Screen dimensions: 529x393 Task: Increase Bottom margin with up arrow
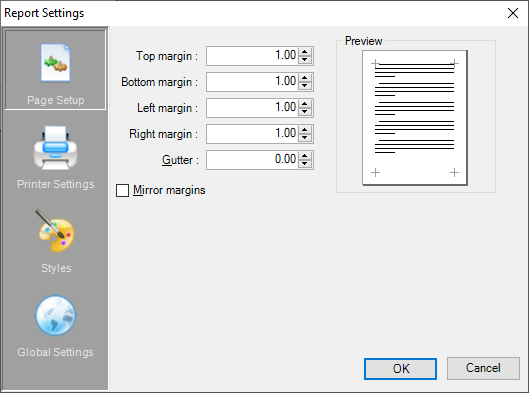pos(305,78)
